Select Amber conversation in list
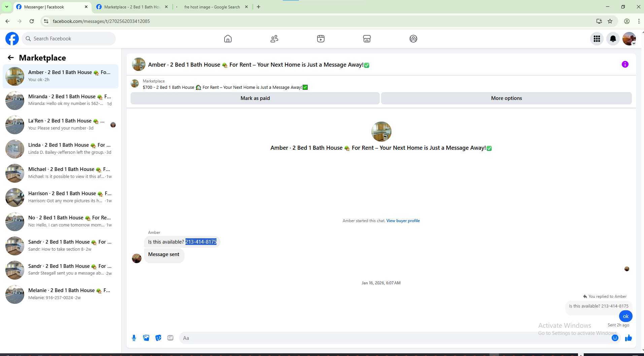This screenshot has height=356, width=644. [x=61, y=76]
